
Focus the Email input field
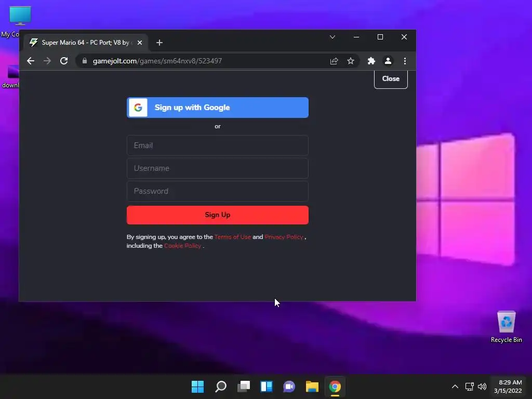pos(218,145)
